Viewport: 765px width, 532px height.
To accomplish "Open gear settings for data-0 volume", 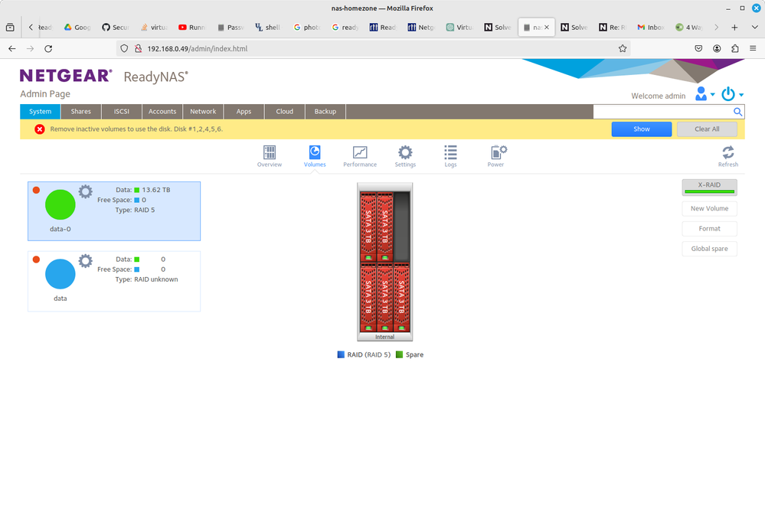I will [86, 191].
